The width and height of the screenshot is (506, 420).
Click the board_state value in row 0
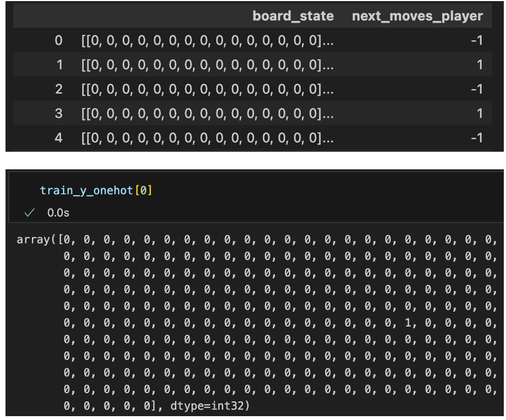coord(207,41)
